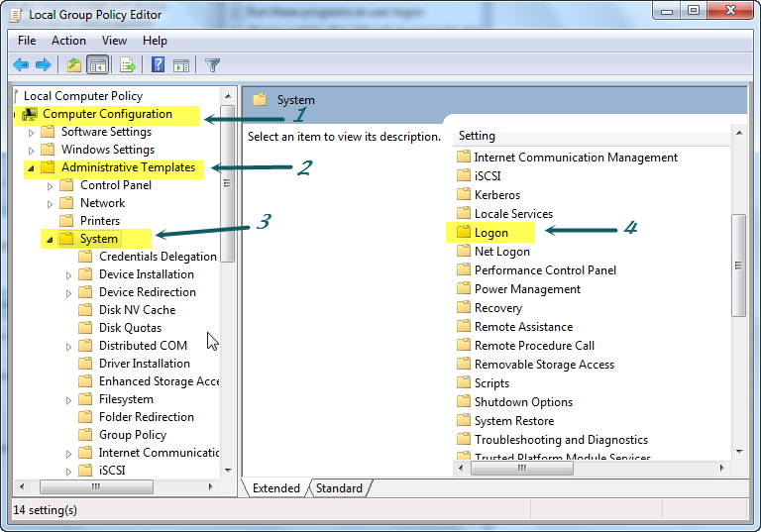This screenshot has width=761, height=532.
Task: Open the Locale Services folder
Action: 513,214
